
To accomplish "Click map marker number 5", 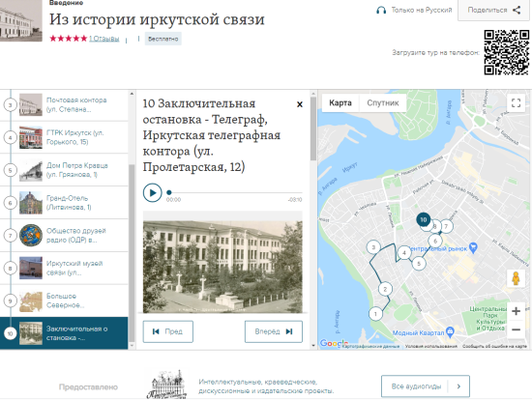I will click(419, 264).
